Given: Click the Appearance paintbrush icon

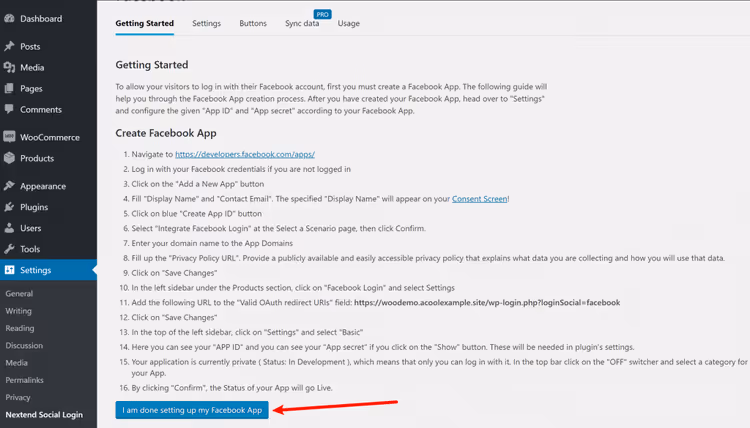Looking at the screenshot, I should tap(9, 186).
